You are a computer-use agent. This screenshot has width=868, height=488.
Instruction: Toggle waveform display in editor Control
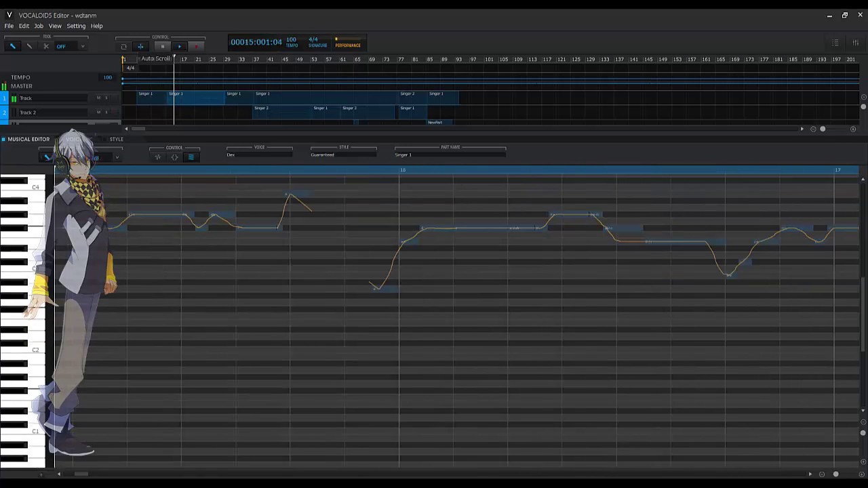(157, 157)
